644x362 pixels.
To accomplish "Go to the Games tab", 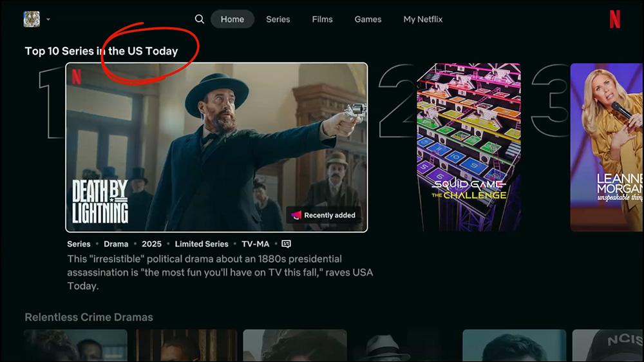I will click(368, 19).
